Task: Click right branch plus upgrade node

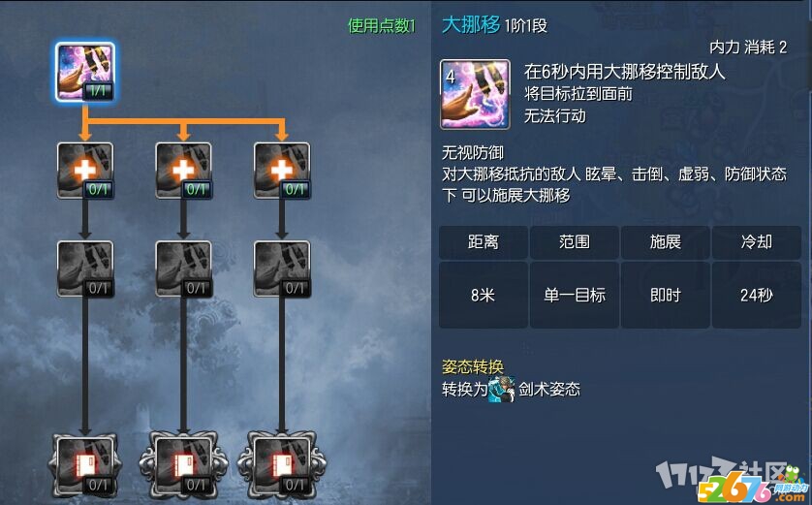Action: click(282, 171)
